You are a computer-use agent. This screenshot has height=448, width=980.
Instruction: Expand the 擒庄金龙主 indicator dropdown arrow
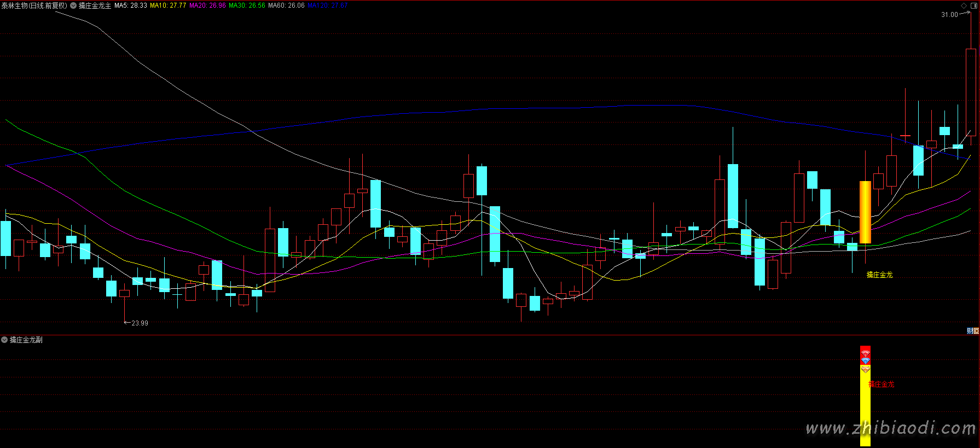click(x=73, y=5)
